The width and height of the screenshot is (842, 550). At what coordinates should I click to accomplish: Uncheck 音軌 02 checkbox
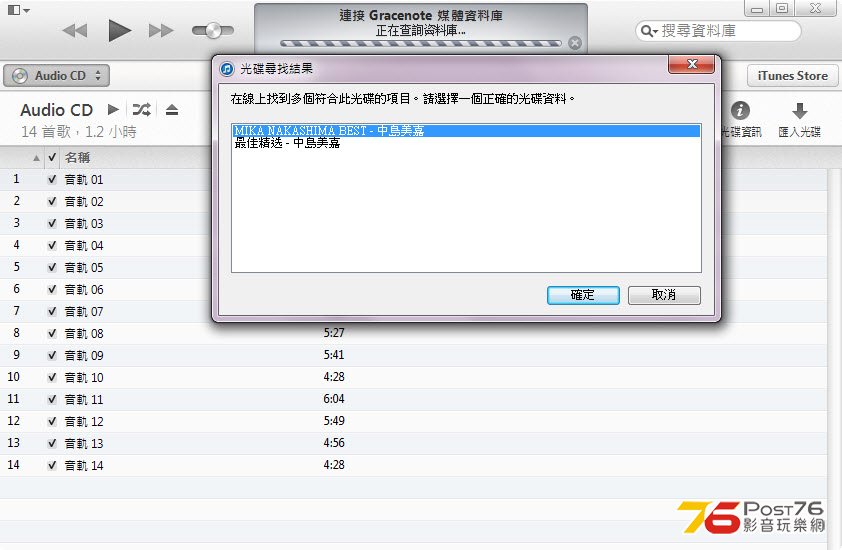[52, 201]
